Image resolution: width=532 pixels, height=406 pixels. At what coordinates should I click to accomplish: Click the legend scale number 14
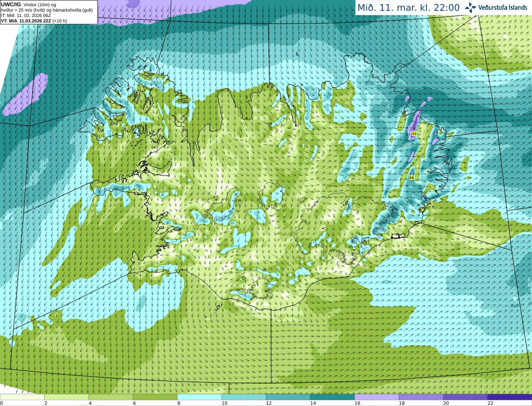[313, 403]
